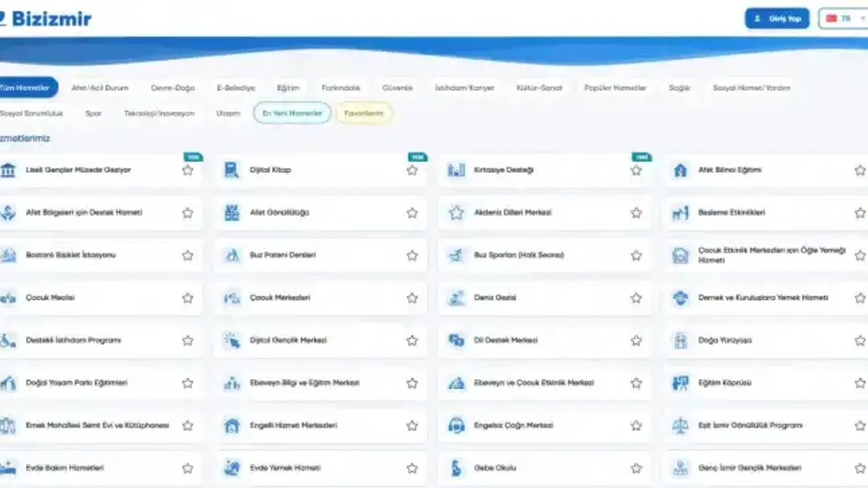The height and width of the screenshot is (488, 868).
Task: Click the Liseli Gençler Müzede Geziyor museum icon
Action: [9, 171]
